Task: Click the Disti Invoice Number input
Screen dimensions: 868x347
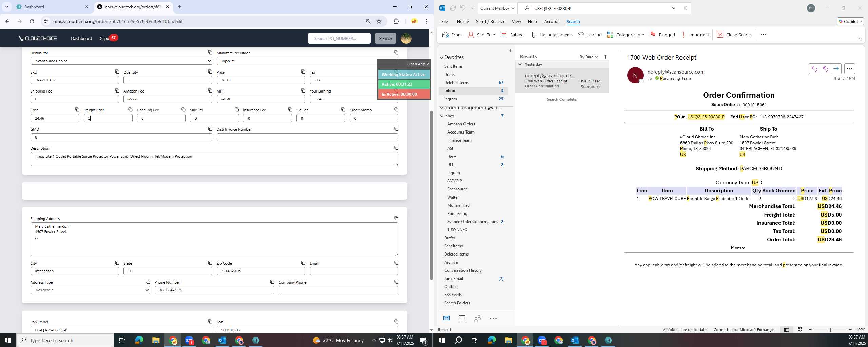Action: click(307, 137)
